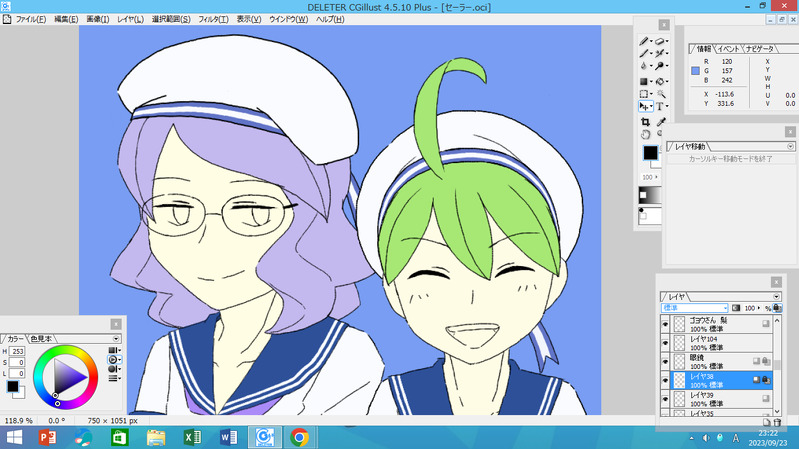Select the Airbrush tool
Image resolution: width=799 pixels, height=449 pixels.
coord(660,54)
